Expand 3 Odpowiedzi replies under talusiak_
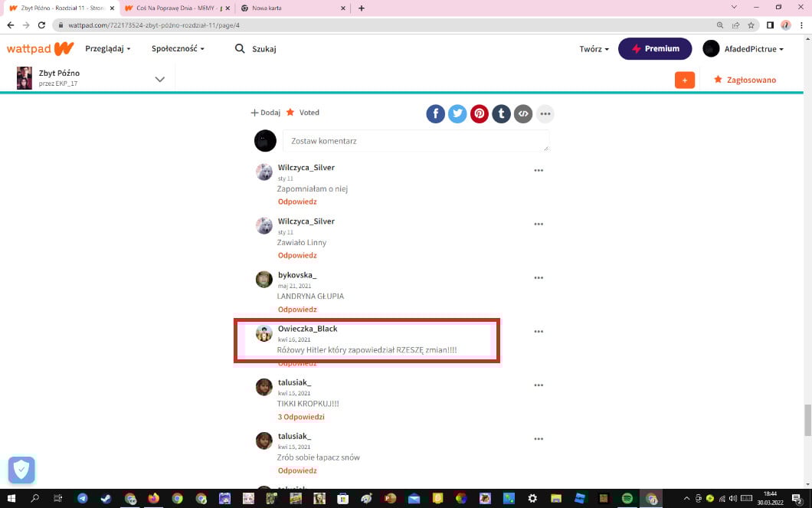This screenshot has height=508, width=812. [301, 417]
